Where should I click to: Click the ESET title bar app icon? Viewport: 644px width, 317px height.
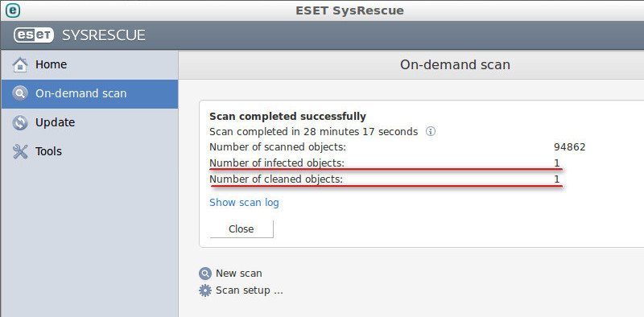tap(13, 10)
